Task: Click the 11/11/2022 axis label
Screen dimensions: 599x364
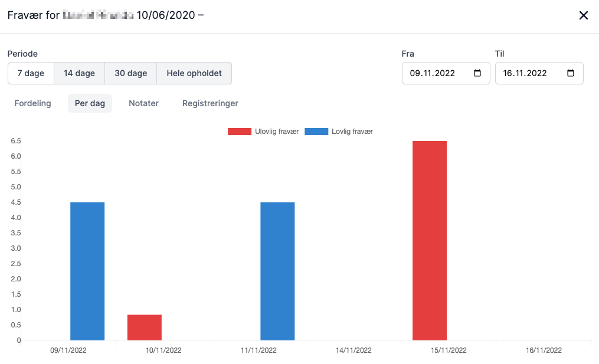Action: point(258,350)
